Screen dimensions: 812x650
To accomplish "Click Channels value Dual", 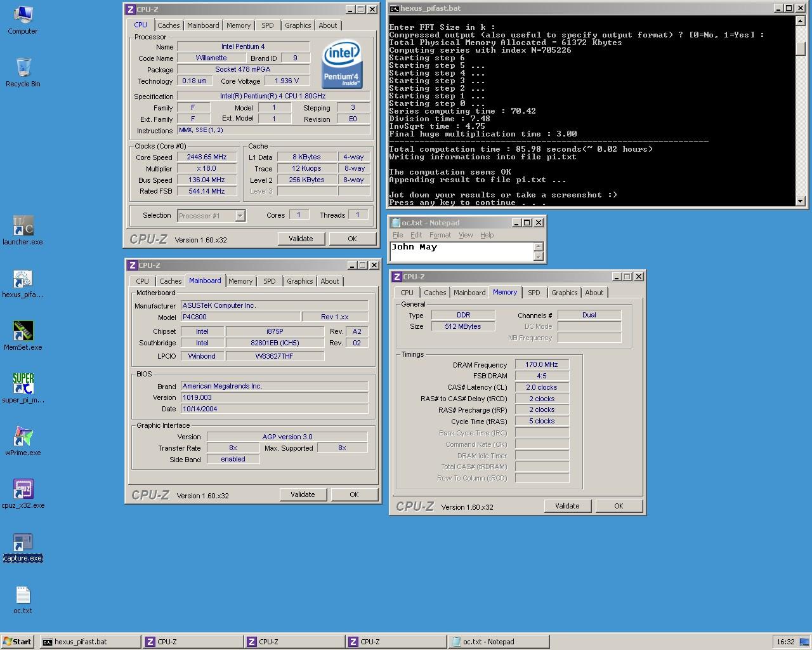I will [x=589, y=315].
